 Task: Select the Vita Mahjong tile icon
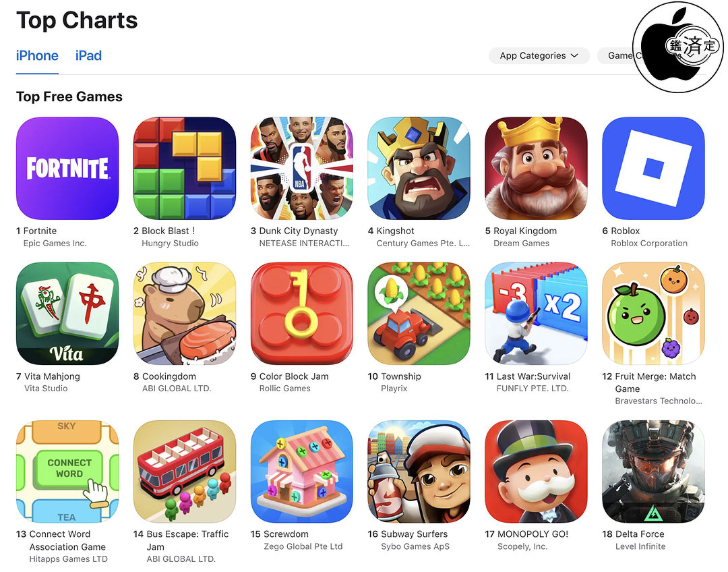tap(67, 314)
